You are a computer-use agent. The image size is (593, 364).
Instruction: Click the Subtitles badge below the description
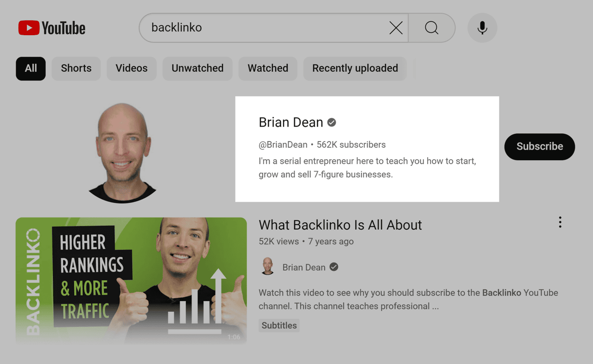[x=279, y=325]
